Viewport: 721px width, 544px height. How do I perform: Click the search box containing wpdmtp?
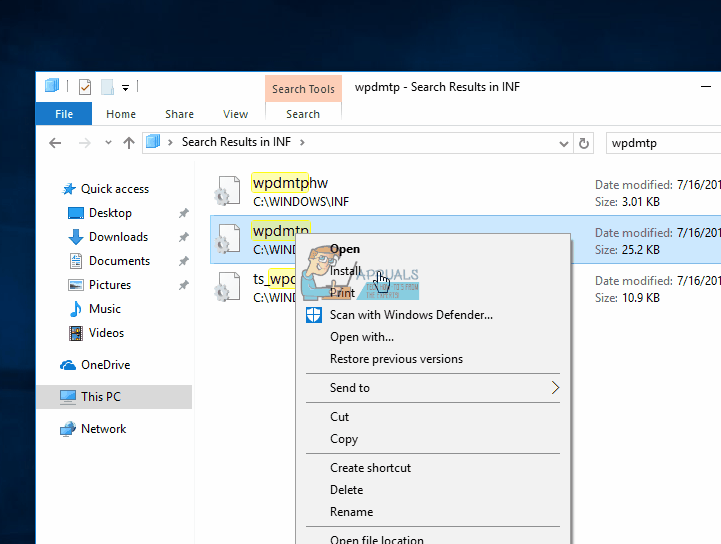tap(660, 143)
